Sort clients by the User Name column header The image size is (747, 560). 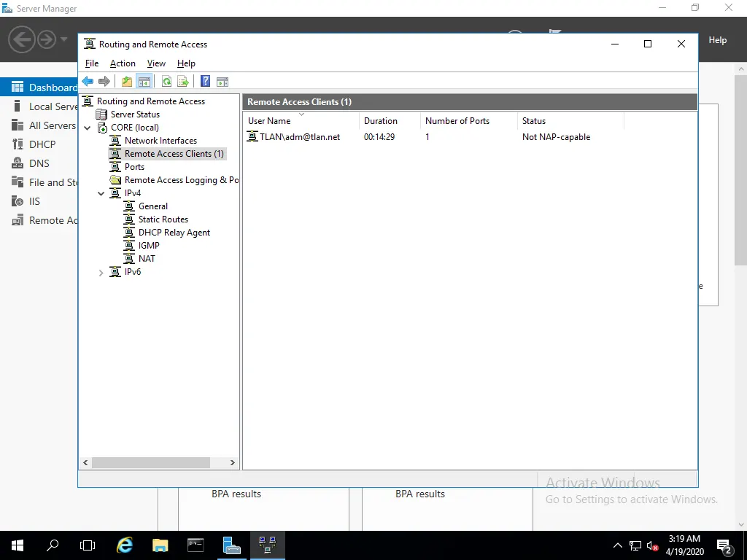pos(301,121)
